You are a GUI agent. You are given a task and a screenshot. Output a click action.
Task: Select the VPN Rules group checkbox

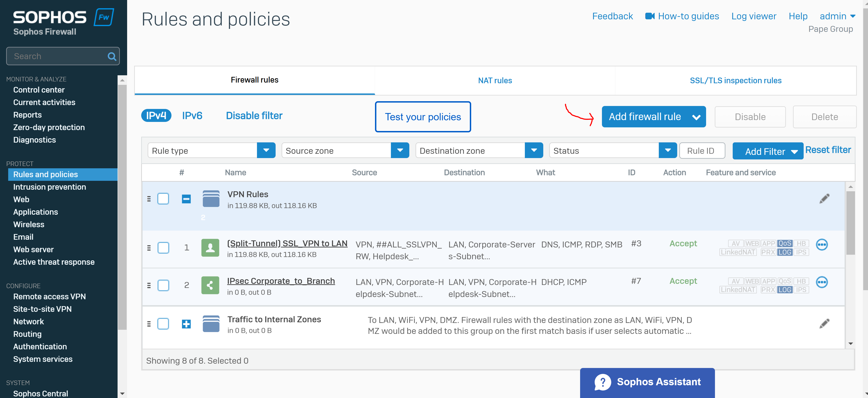click(x=163, y=199)
